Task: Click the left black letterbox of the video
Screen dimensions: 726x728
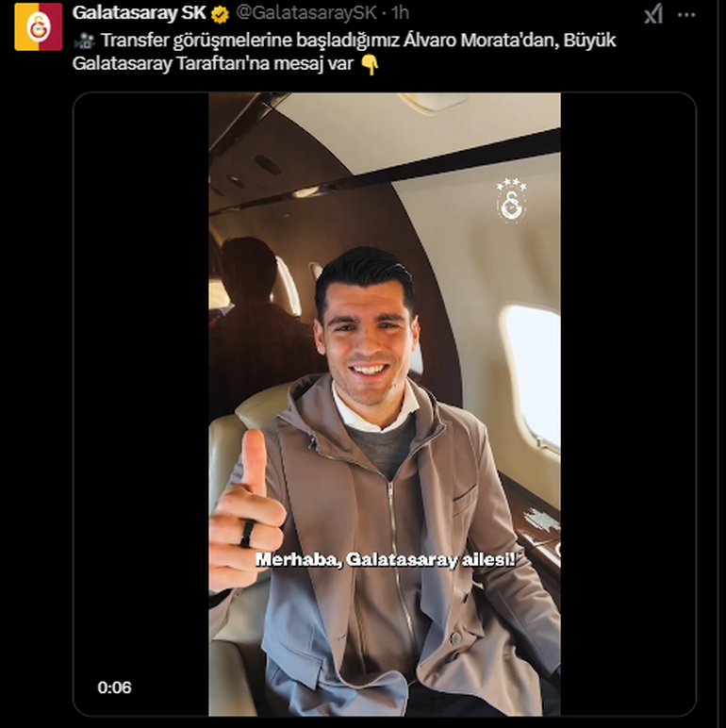Action: 141,404
